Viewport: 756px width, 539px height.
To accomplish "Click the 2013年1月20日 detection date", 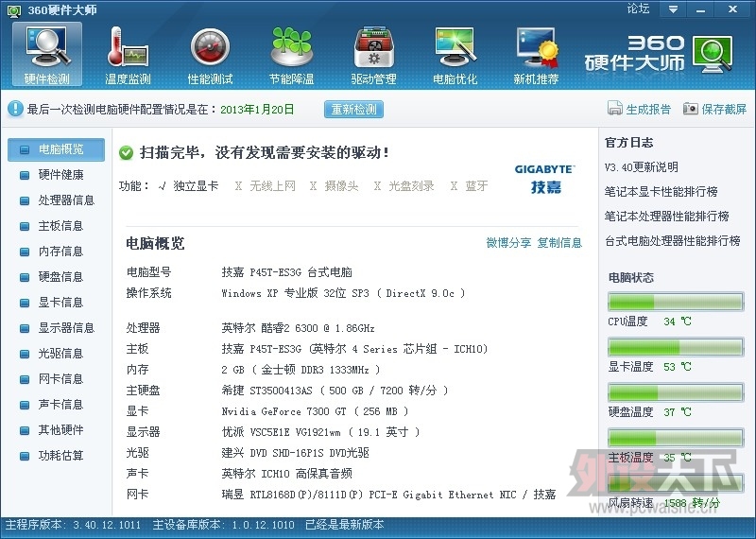I will coord(257,110).
